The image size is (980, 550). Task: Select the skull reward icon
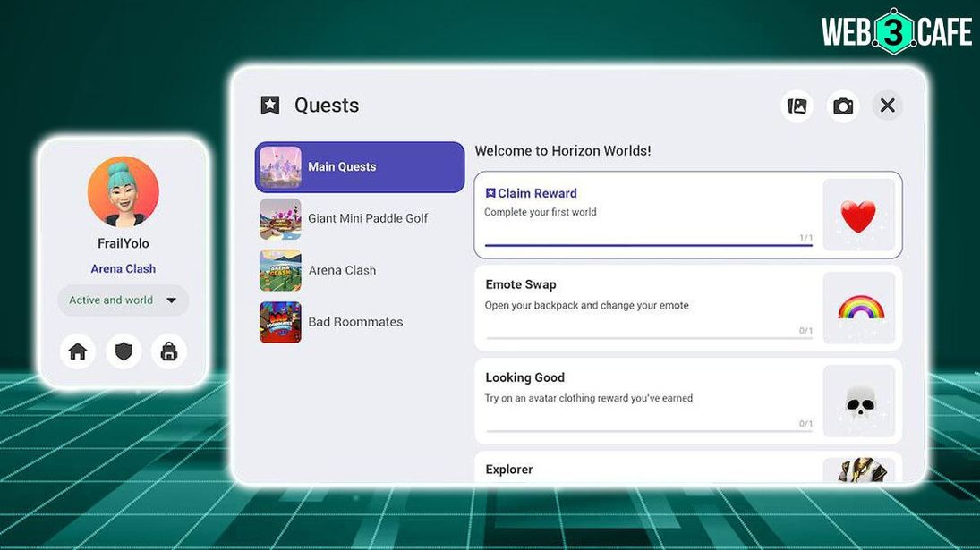859,402
